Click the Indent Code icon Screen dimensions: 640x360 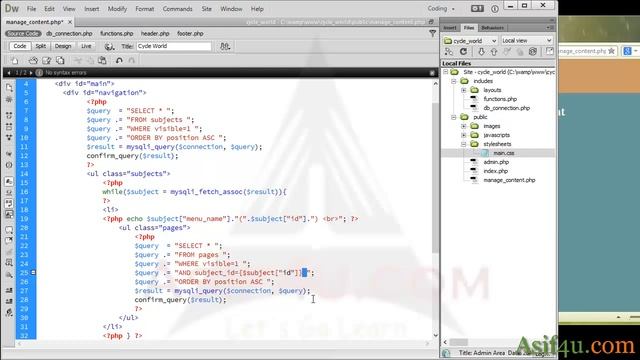9,291
